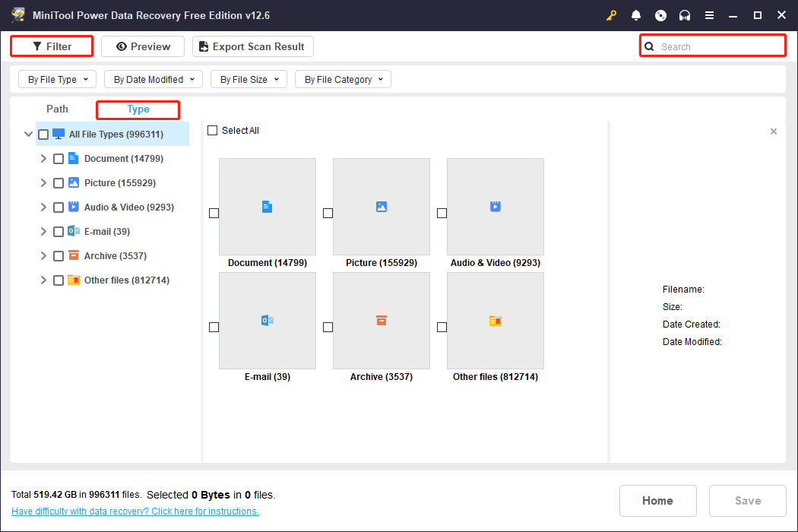798x532 pixels.
Task: Click the Search input field
Action: (712, 46)
